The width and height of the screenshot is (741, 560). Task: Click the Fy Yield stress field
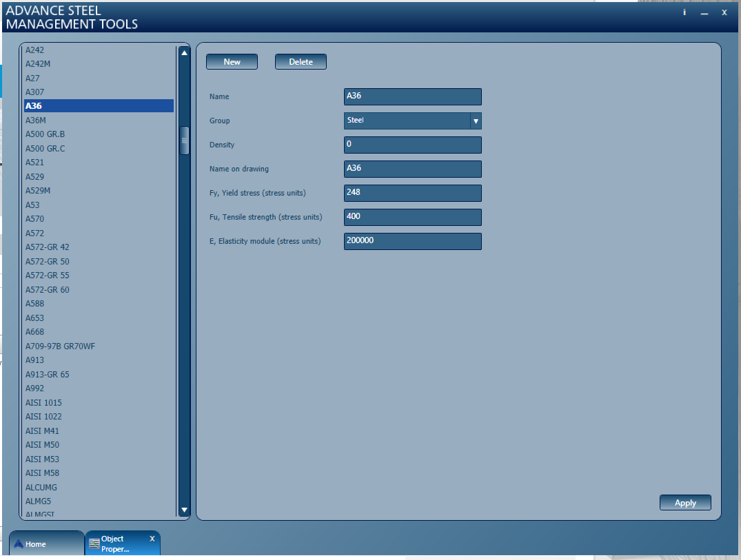coord(413,193)
